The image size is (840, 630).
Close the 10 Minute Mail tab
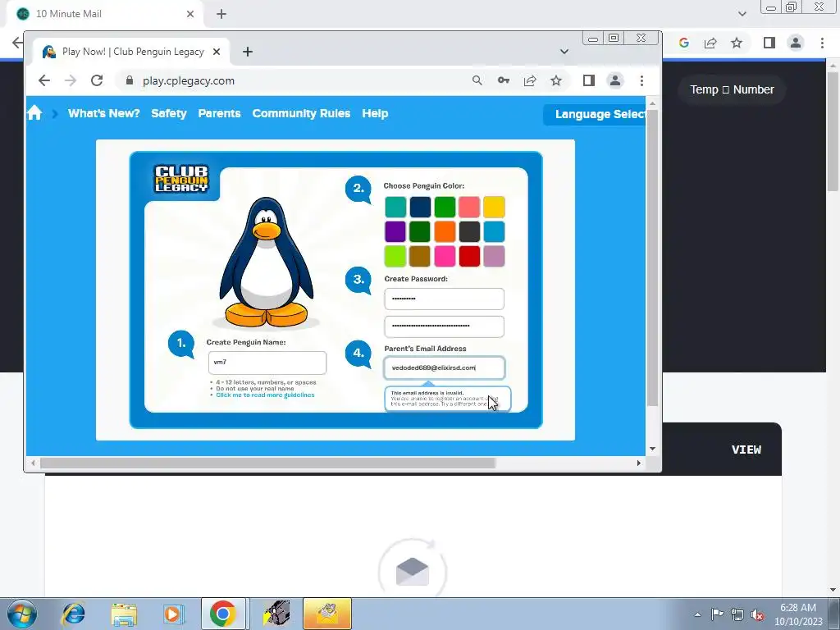tap(190, 14)
